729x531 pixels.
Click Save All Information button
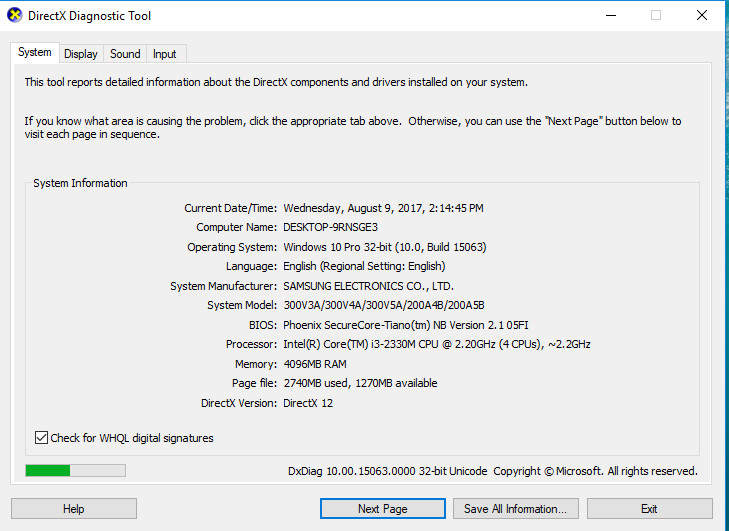(x=516, y=509)
